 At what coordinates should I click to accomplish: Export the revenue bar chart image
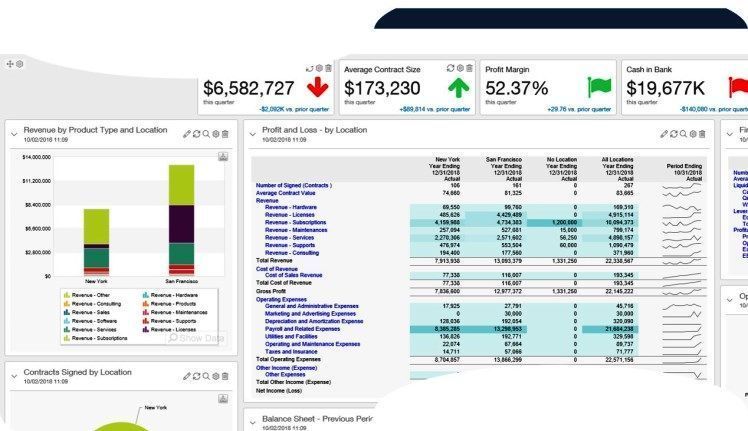223,157
